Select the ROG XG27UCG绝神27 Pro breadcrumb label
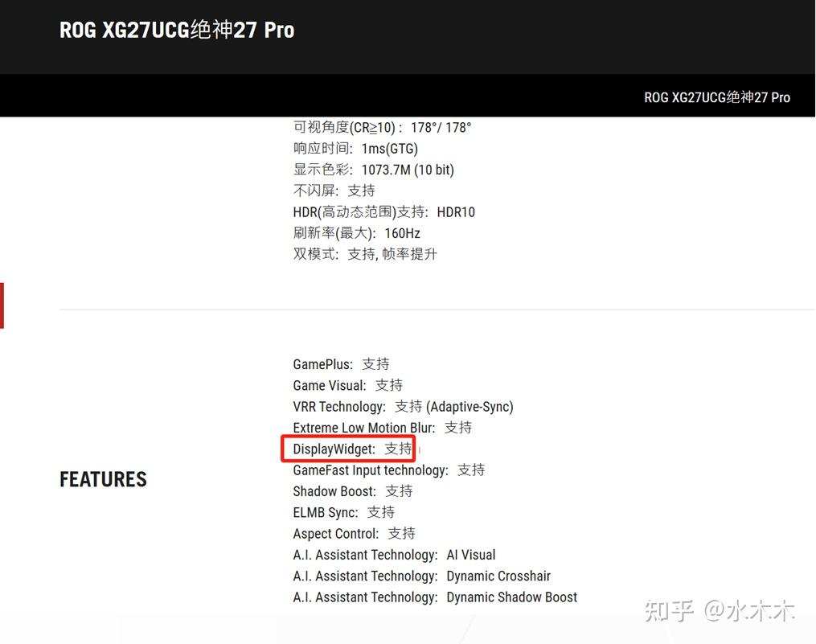The height and width of the screenshot is (644, 816). pos(716,97)
